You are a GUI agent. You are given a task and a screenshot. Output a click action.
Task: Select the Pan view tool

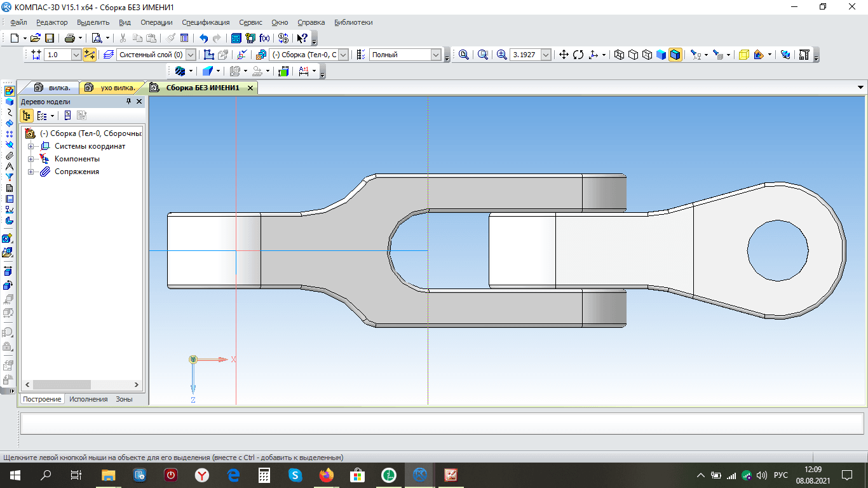point(564,55)
